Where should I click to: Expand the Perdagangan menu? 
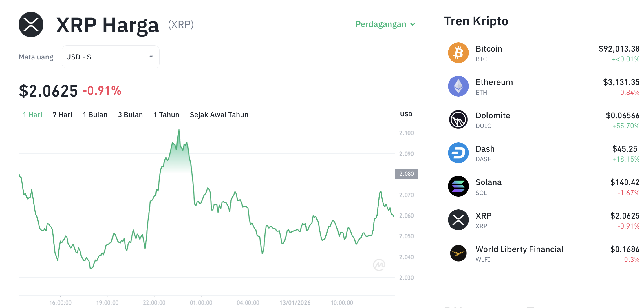click(381, 24)
